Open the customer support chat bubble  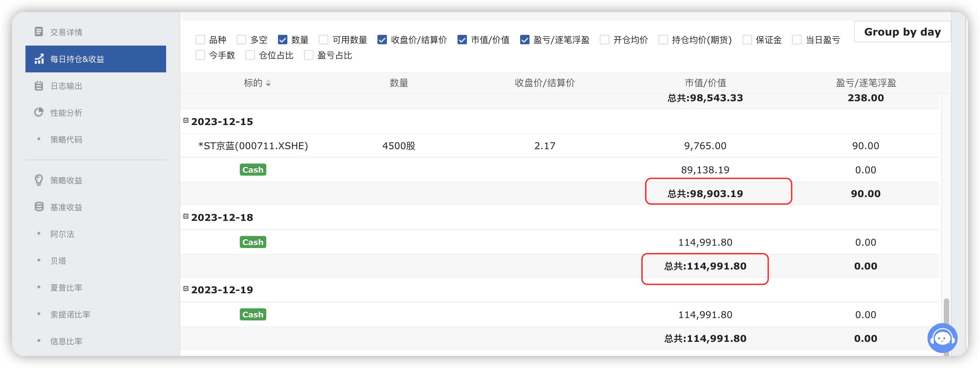click(942, 338)
